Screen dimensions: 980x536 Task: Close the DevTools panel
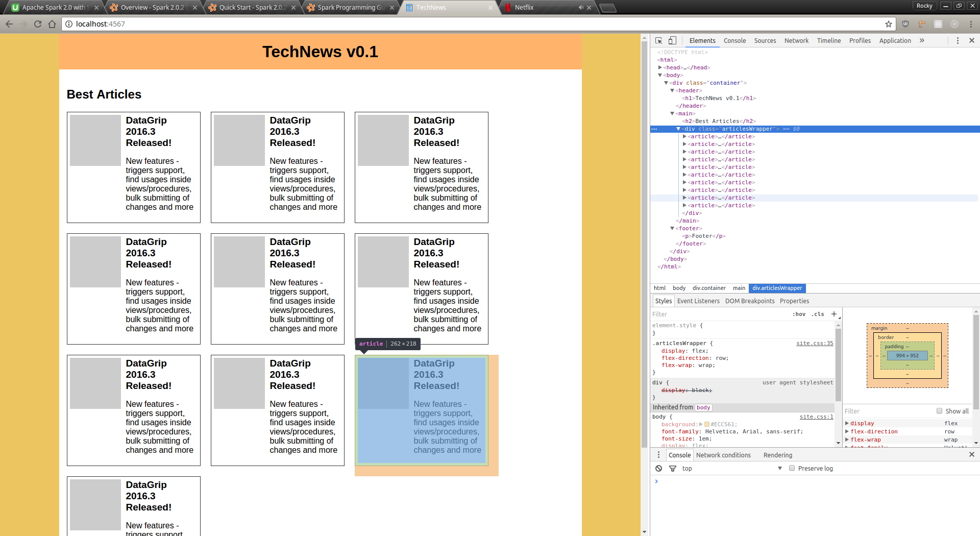[971, 40]
